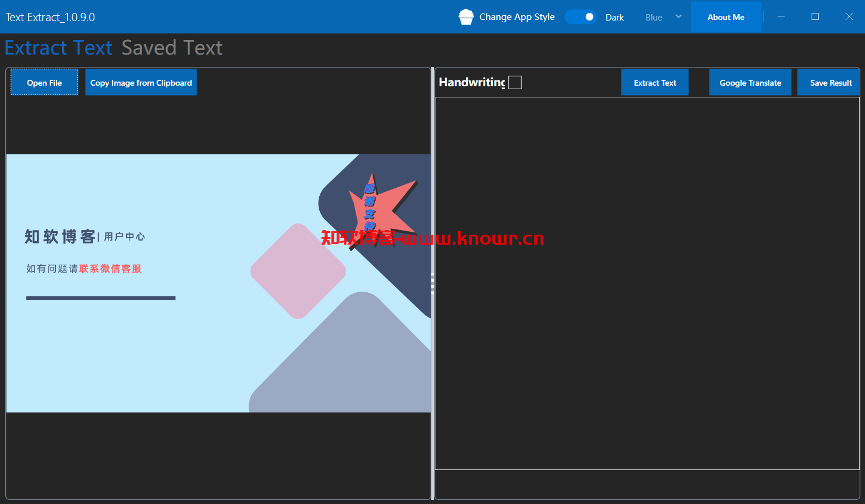Click the Save Result button
This screenshot has width=865, height=504.
(x=829, y=83)
